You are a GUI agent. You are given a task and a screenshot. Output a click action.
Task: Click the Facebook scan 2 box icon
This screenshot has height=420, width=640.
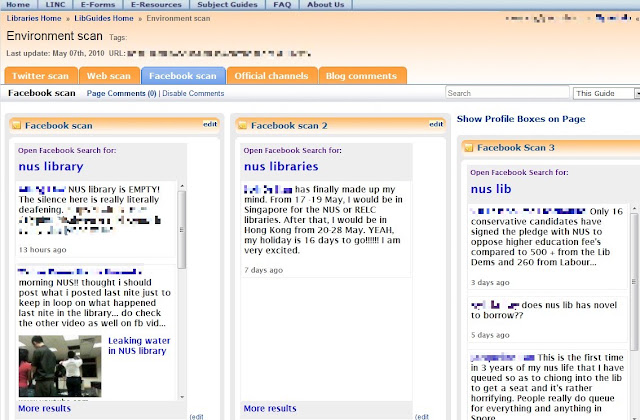[242, 125]
